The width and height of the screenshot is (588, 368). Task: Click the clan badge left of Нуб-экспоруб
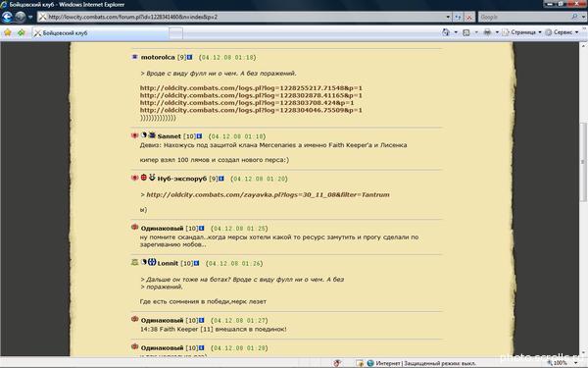(152, 177)
